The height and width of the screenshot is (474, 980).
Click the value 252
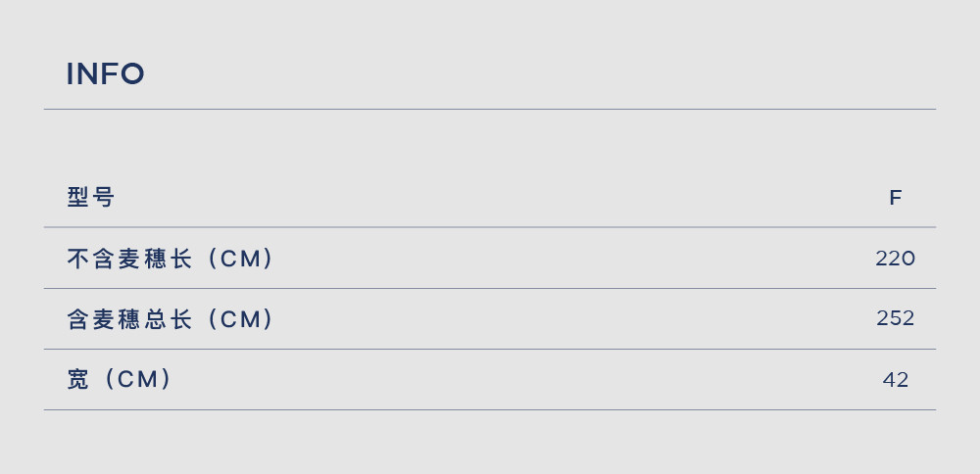tap(895, 318)
